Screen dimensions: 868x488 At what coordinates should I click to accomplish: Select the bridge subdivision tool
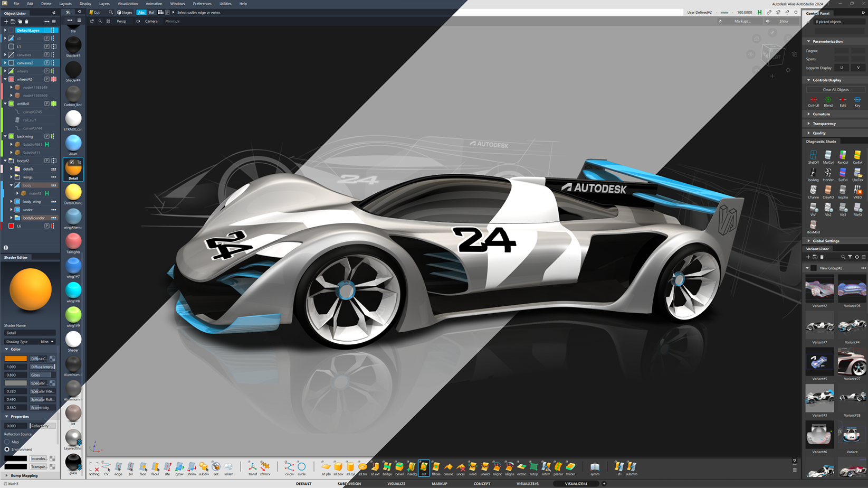pos(387,468)
